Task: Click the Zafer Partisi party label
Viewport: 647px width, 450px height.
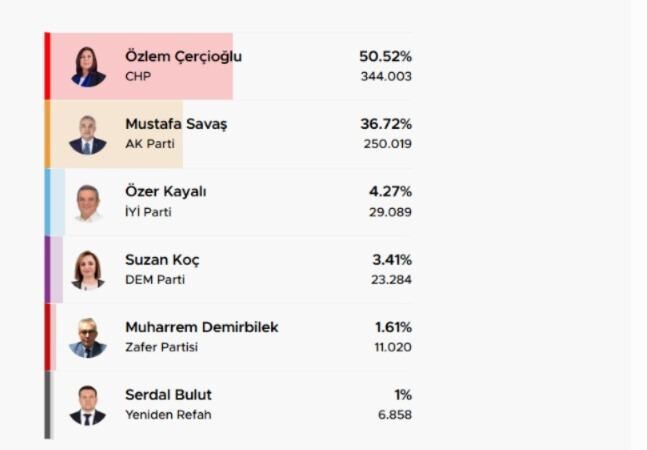Action: point(162,347)
